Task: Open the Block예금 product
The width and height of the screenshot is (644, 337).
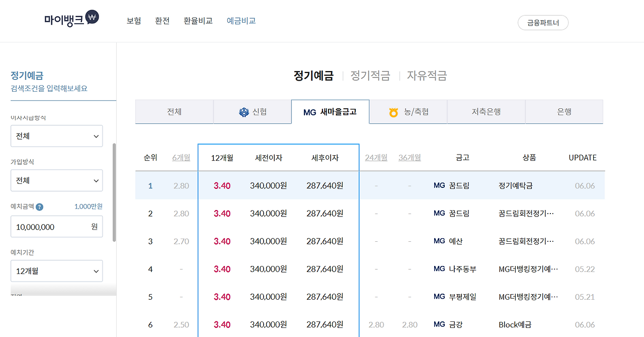Action: 515,324
